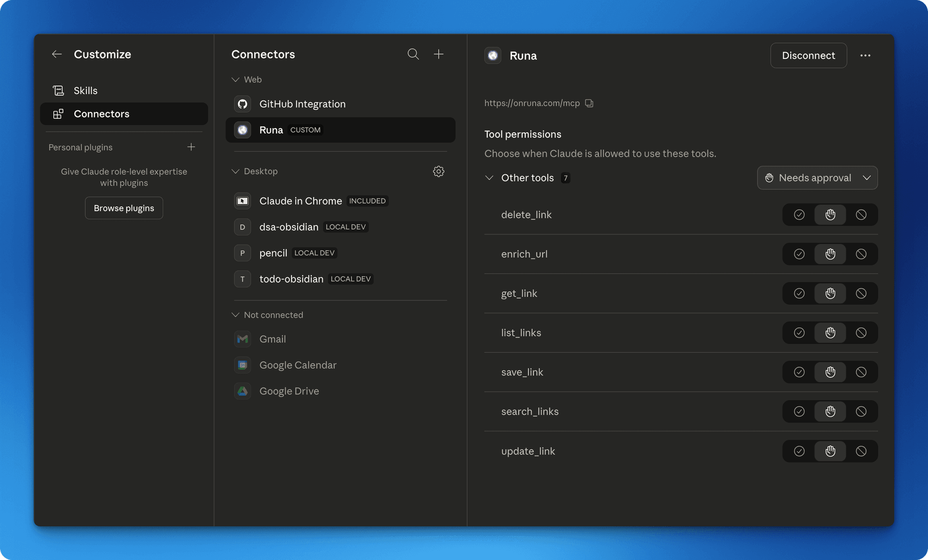Set delete_link to always allow
The image size is (928, 560).
tap(799, 215)
